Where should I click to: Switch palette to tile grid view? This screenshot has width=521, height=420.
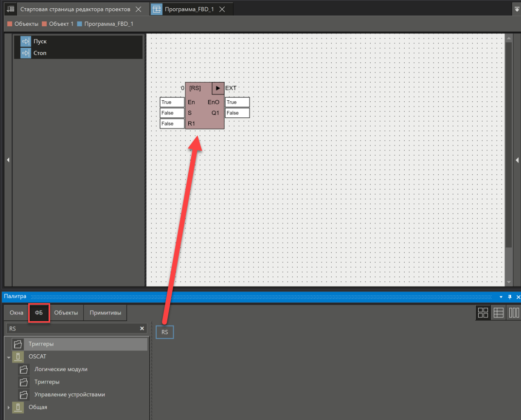pyautogui.click(x=483, y=313)
